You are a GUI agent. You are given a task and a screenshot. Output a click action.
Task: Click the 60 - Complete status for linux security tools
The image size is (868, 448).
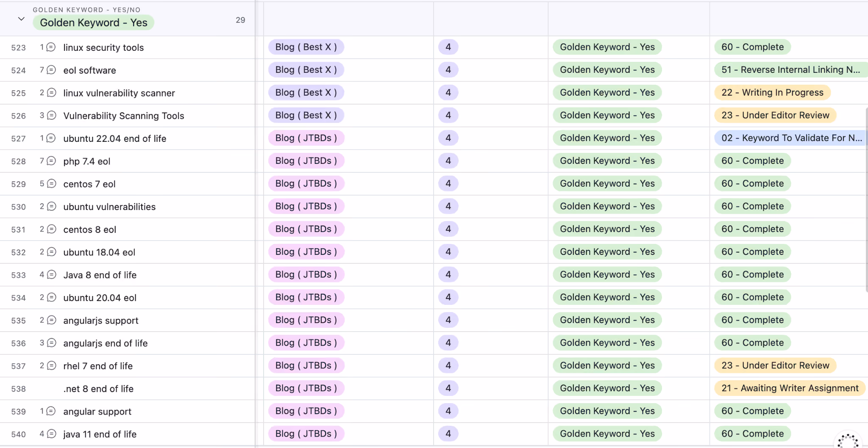tap(753, 47)
